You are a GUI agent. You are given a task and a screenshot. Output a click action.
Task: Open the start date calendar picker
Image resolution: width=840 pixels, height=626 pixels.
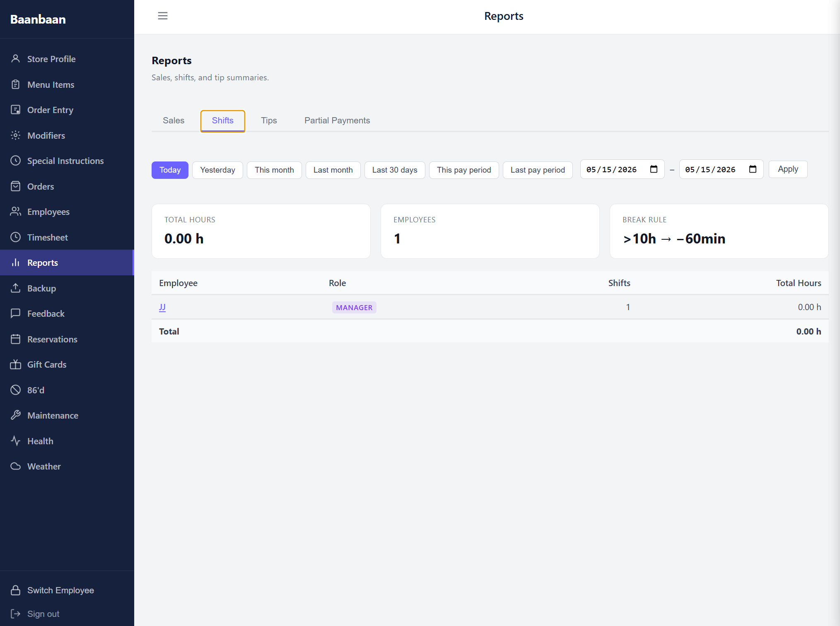[x=654, y=169]
